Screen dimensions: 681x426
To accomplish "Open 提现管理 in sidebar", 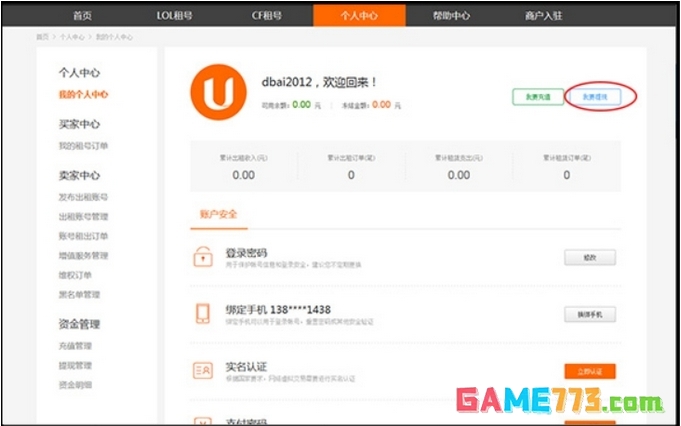I will pos(75,365).
